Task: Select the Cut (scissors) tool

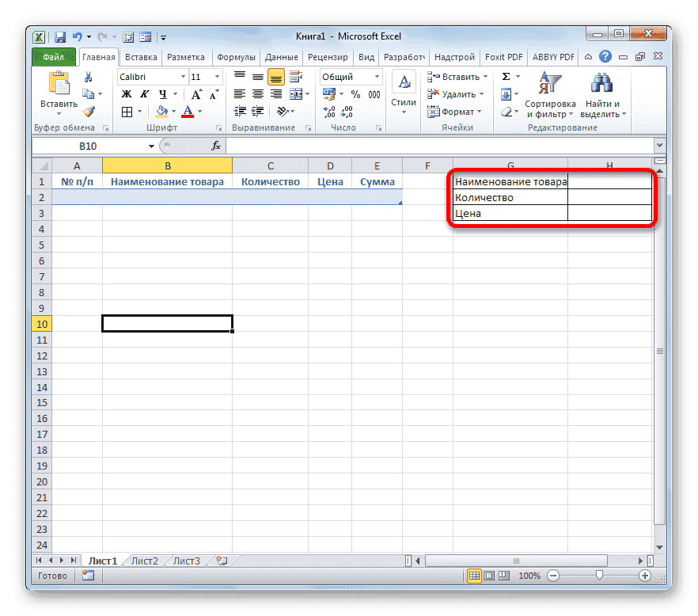Action: 87,77
